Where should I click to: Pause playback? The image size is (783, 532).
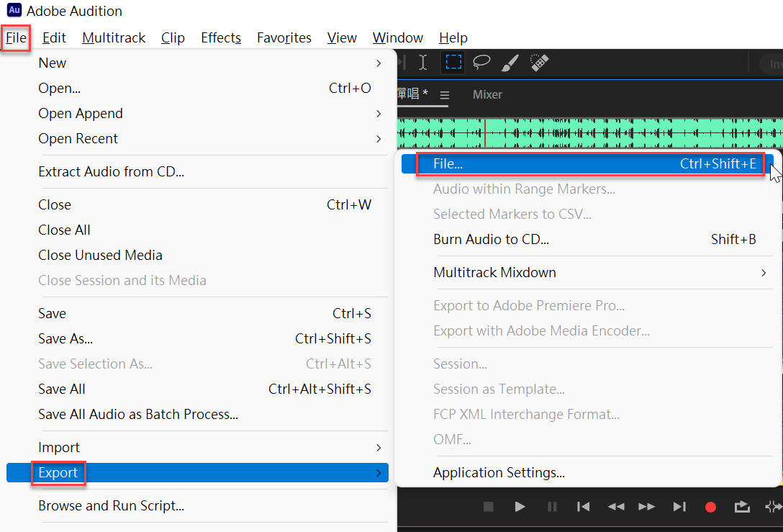point(552,507)
